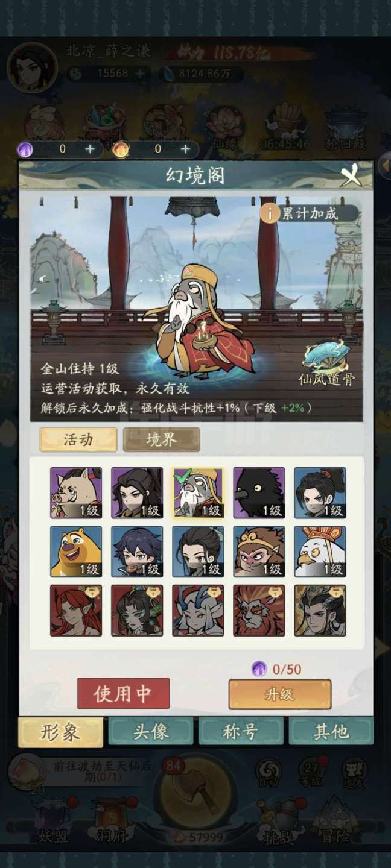Select the black crow silhouette avatar
391x868 pixels.
259,492
